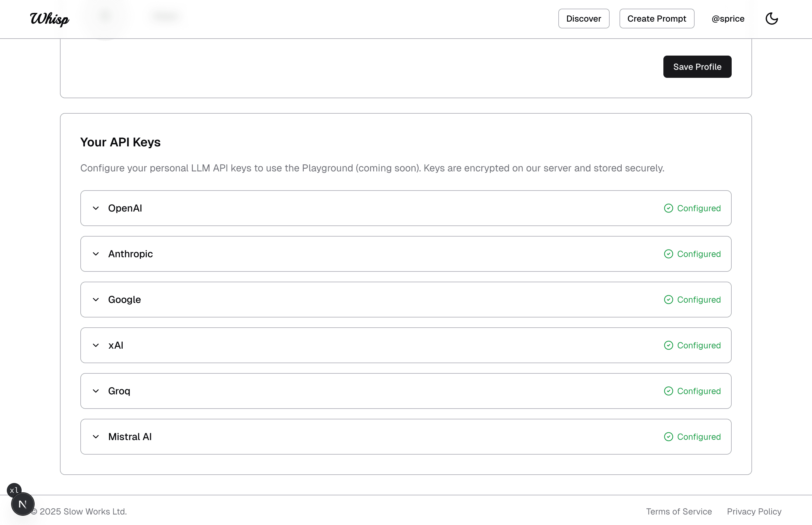Expand the xAI key section

point(96,345)
